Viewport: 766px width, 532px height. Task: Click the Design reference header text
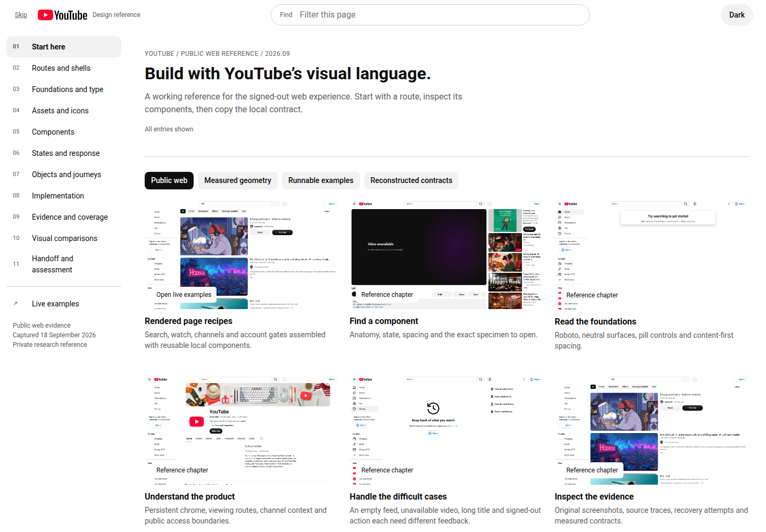pos(116,15)
